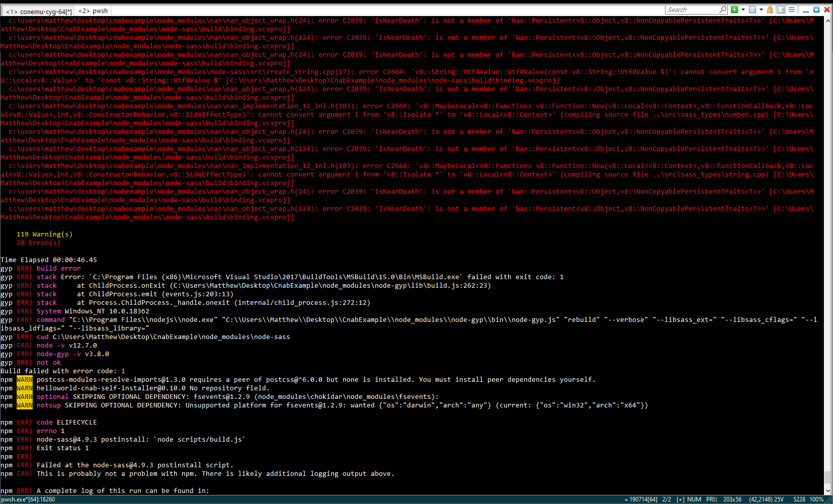
Task: Click the NUM lock status indicator
Action: coord(694,499)
